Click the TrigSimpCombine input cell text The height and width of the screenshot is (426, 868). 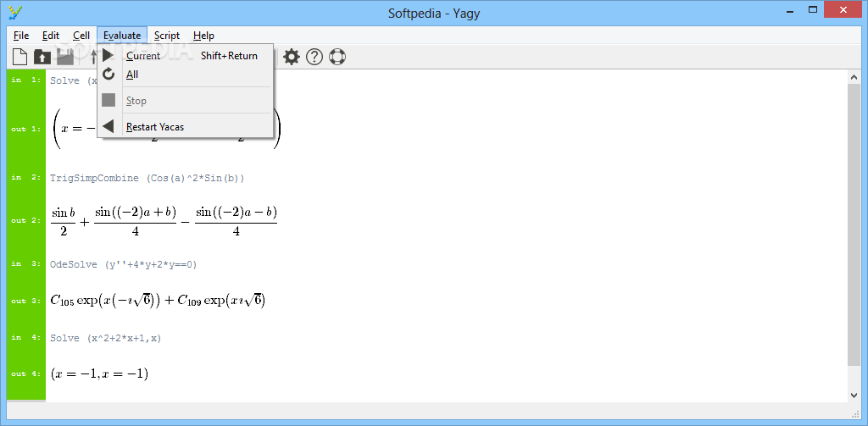(x=147, y=178)
